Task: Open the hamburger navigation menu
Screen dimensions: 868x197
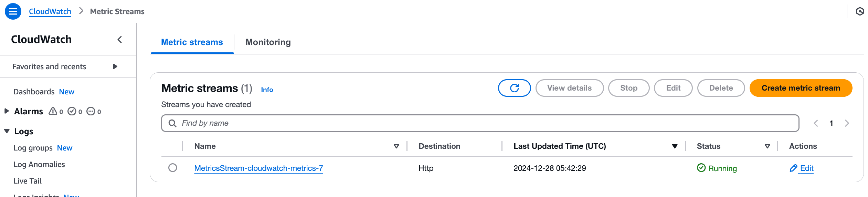Action: (x=13, y=11)
